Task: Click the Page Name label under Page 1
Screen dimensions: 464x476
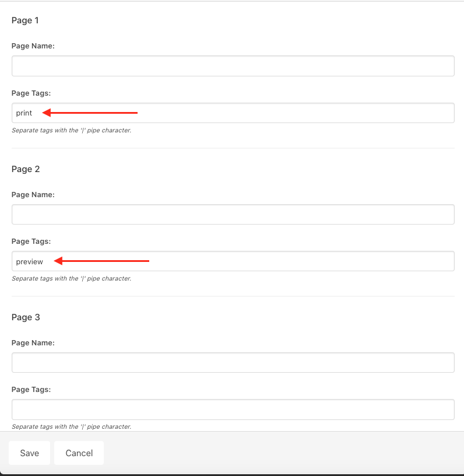Action: [x=33, y=46]
